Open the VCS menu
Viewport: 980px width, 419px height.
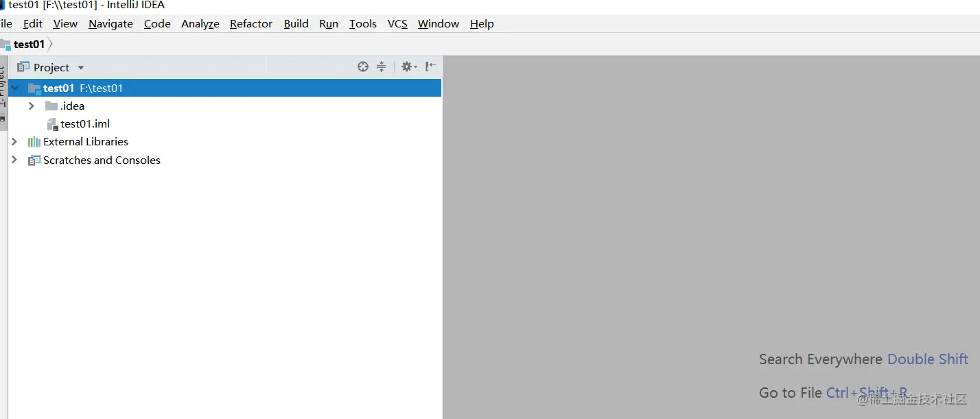pyautogui.click(x=397, y=23)
